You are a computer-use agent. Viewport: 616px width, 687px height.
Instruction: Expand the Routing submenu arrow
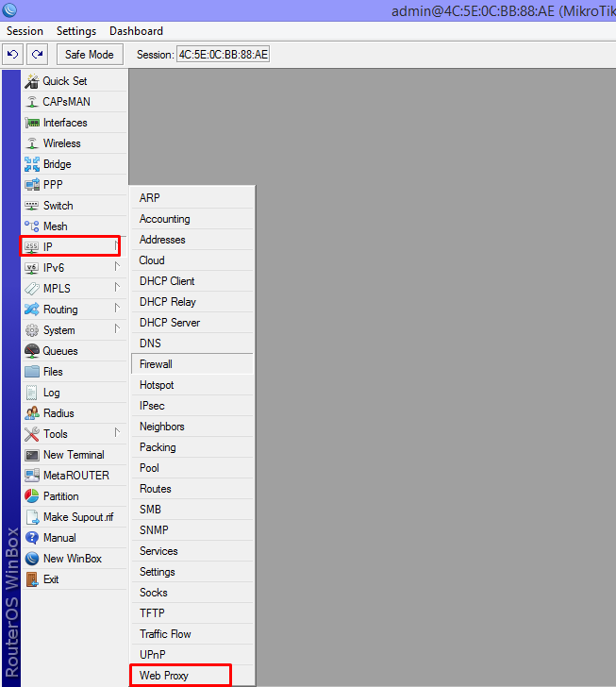(x=117, y=308)
